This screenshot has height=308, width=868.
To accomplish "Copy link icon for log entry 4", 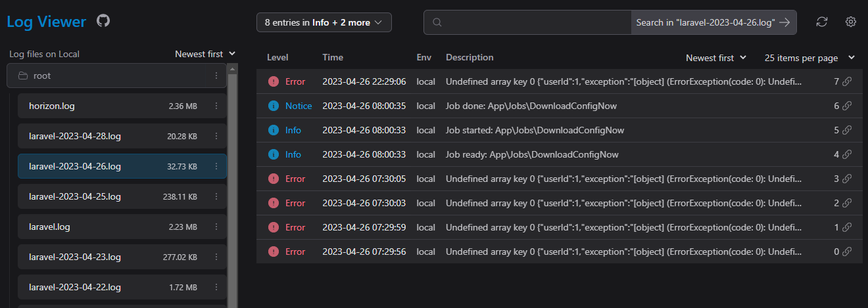I will [x=847, y=154].
